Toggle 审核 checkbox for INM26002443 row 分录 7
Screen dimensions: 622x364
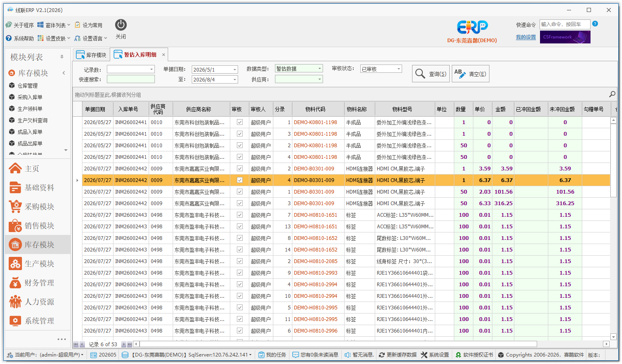coord(239,215)
